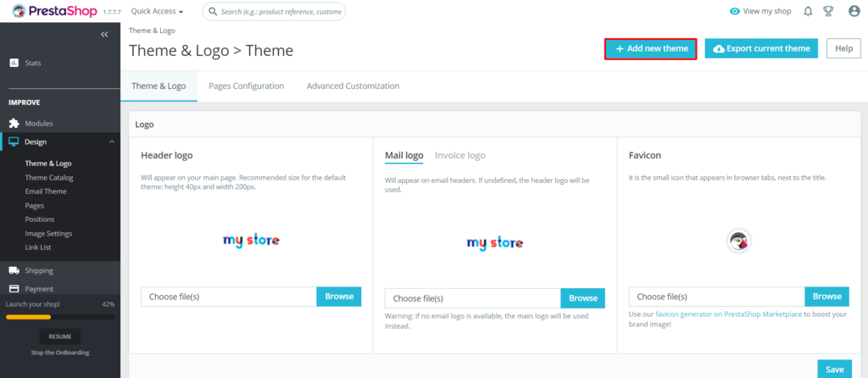Click the Add new theme button
Image resolution: width=868 pixels, height=378 pixels.
click(650, 48)
